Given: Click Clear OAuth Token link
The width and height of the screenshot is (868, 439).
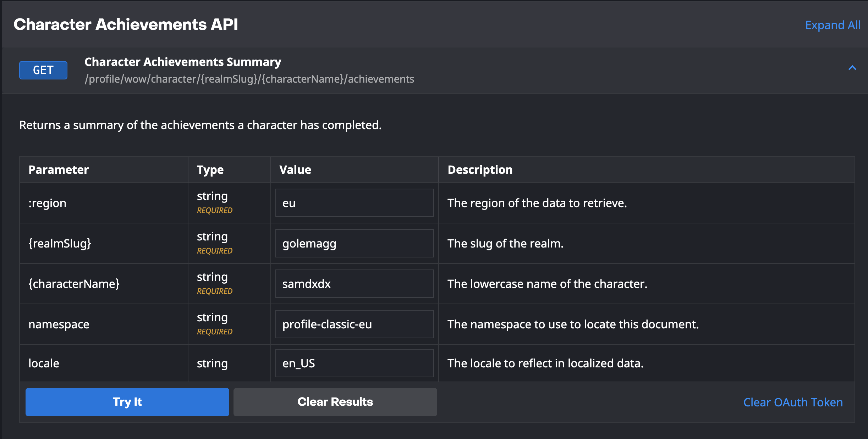Looking at the screenshot, I should click(793, 402).
